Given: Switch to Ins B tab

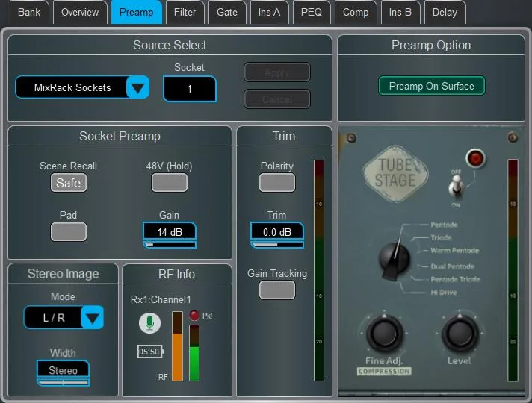Looking at the screenshot, I should (x=400, y=12).
